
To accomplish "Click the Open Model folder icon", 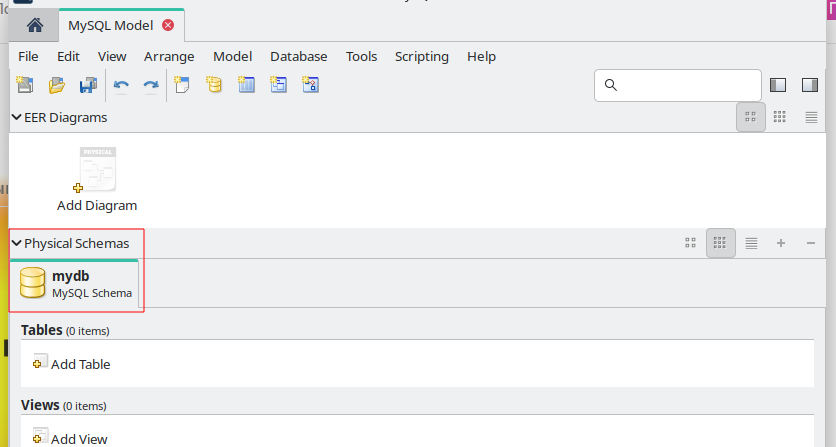I will pyautogui.click(x=57, y=86).
